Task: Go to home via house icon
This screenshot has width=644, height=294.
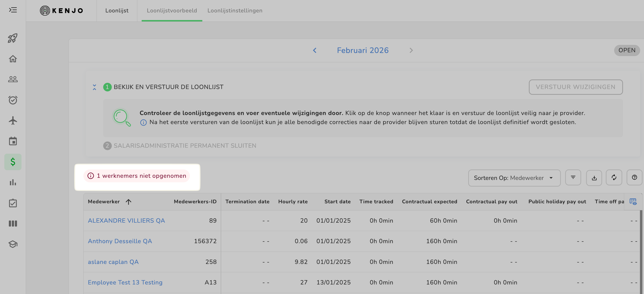Action: pyautogui.click(x=13, y=59)
